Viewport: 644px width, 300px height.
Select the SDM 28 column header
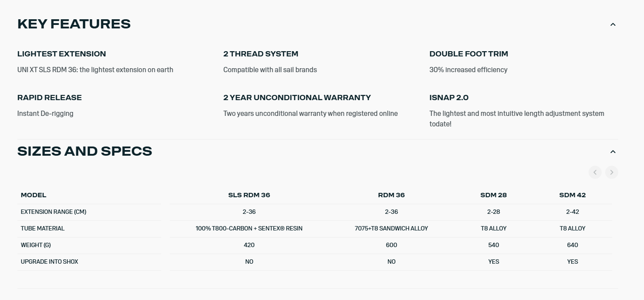493,195
